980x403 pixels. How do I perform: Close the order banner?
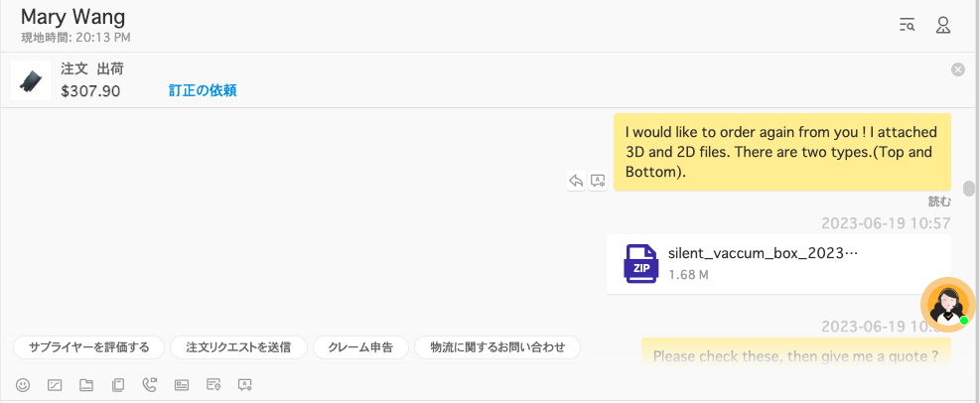point(958,69)
